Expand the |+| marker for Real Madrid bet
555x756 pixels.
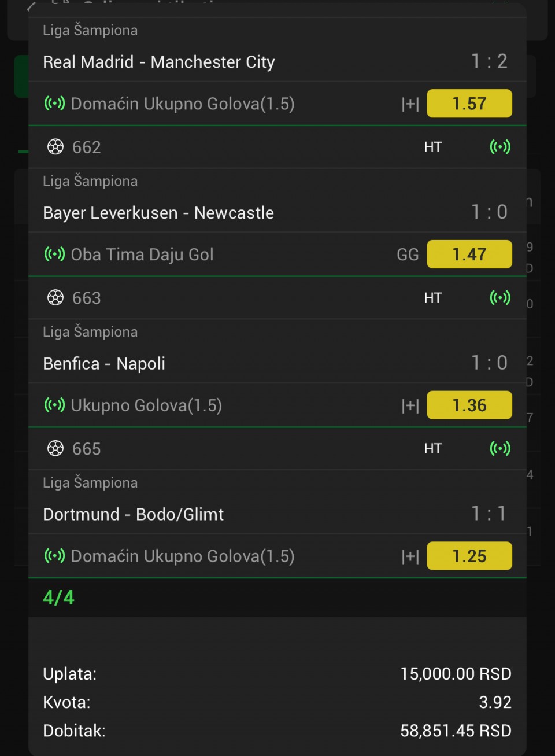coord(410,104)
